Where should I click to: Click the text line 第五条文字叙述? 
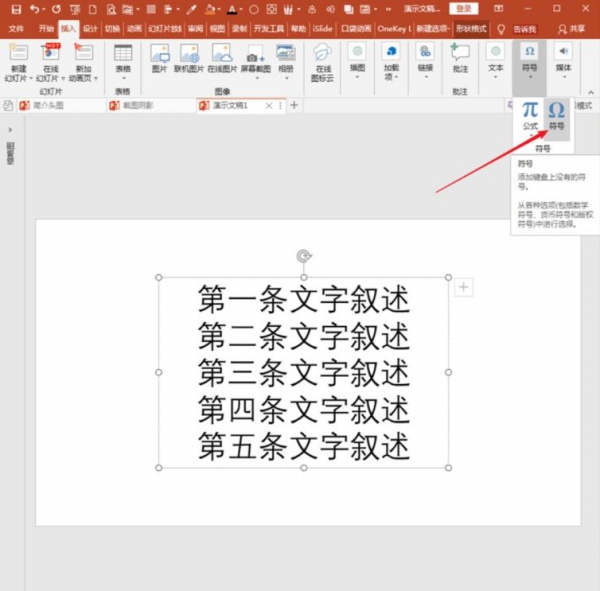(304, 446)
